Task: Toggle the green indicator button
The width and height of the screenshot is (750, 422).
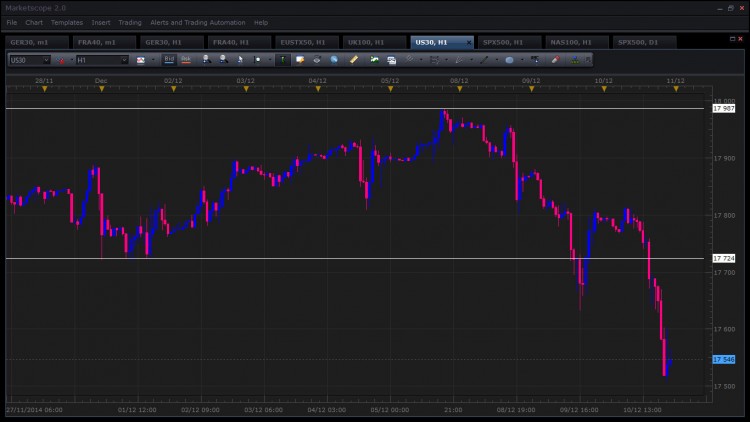Action: point(283,60)
